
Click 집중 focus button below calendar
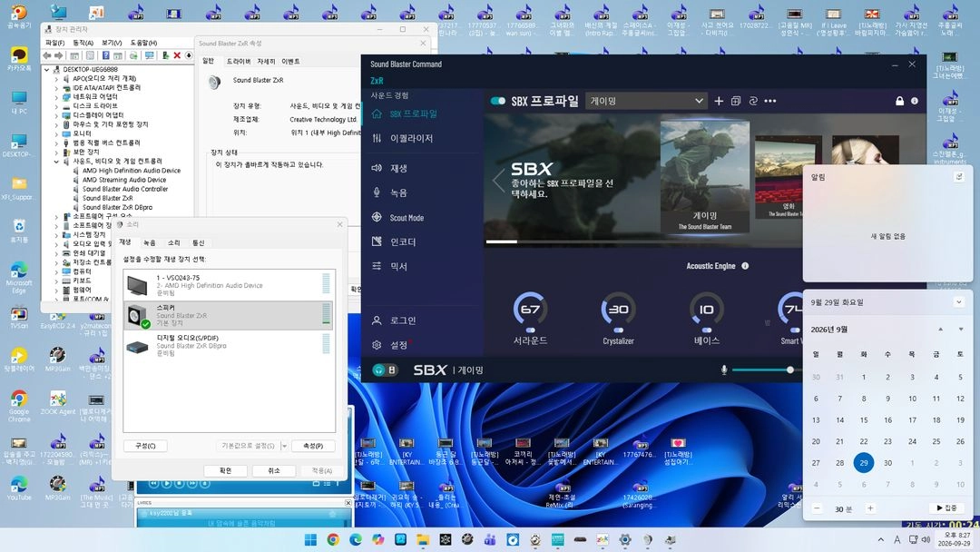(946, 508)
